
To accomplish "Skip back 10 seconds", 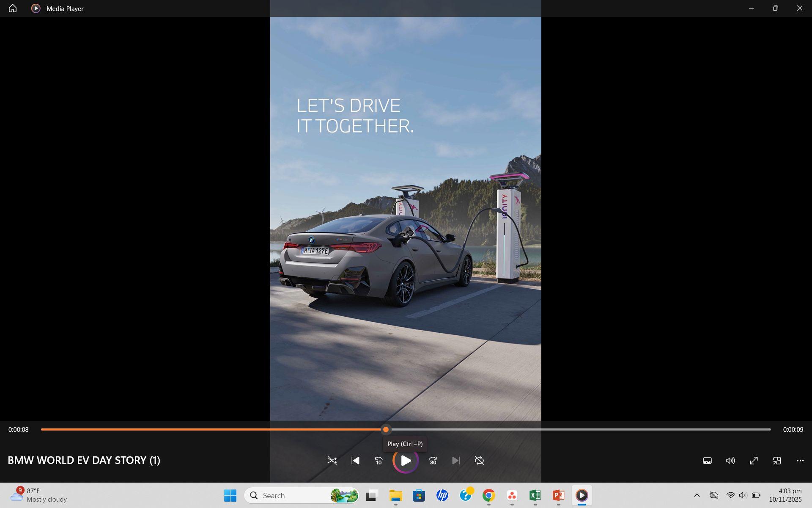I will [x=379, y=461].
